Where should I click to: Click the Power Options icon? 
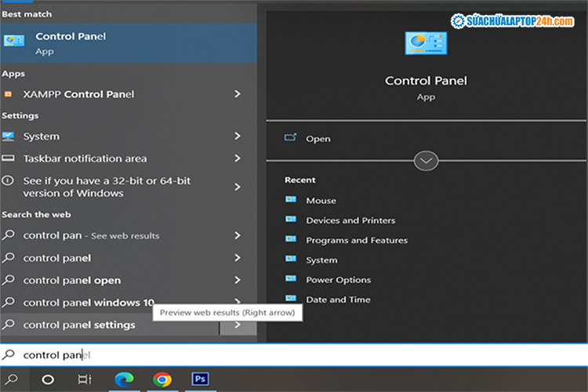pos(291,279)
